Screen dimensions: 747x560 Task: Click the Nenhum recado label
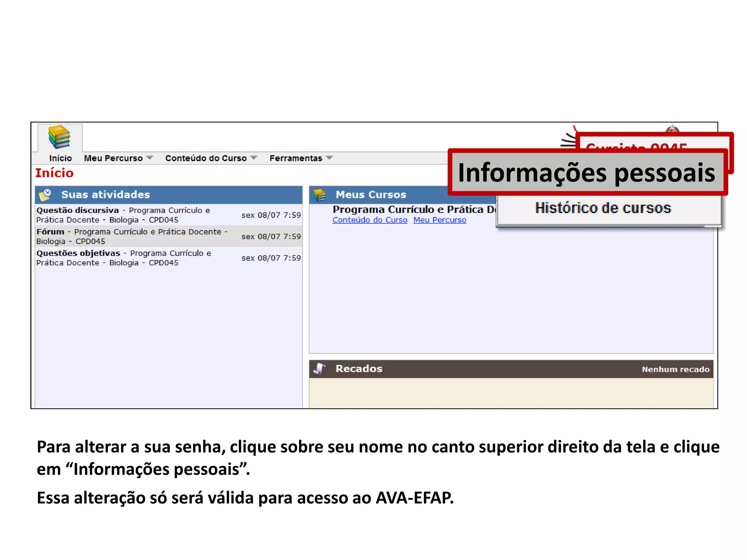676,369
